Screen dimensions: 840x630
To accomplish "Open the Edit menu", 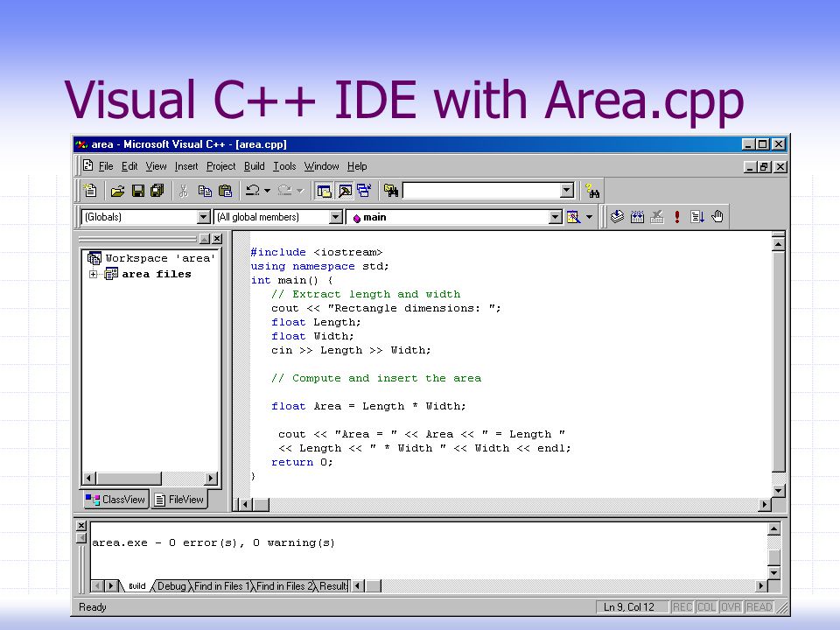I will point(129,166).
